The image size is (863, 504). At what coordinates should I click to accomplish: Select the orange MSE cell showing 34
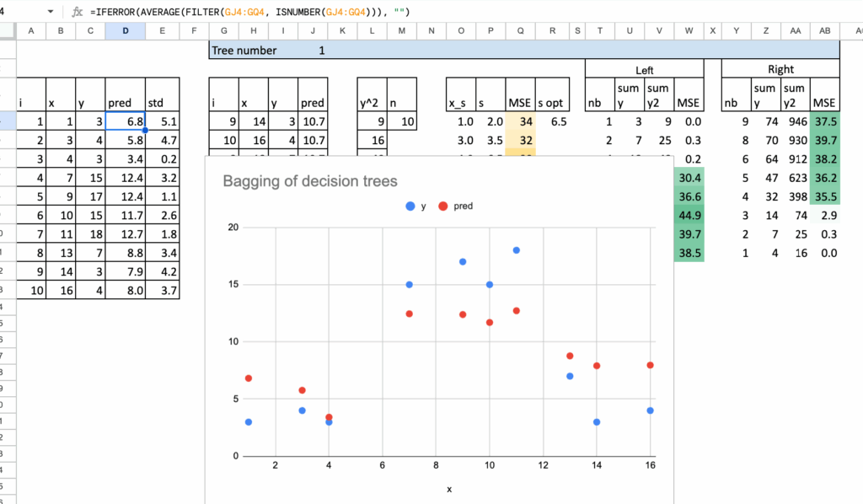pyautogui.click(x=520, y=121)
